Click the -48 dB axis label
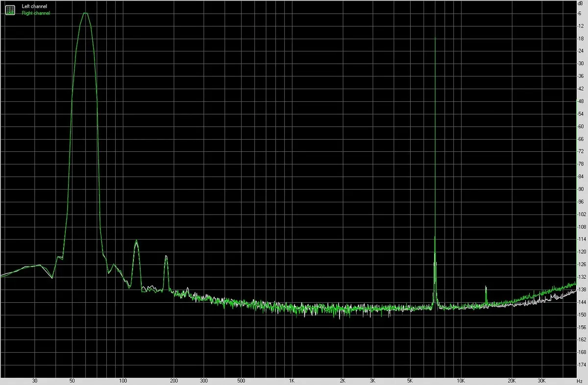588x385 pixels. click(581, 101)
